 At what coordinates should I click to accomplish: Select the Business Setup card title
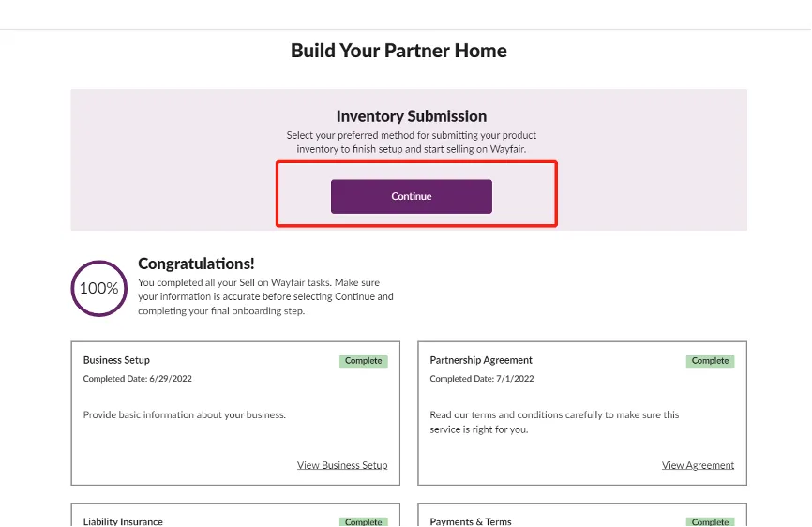click(116, 360)
